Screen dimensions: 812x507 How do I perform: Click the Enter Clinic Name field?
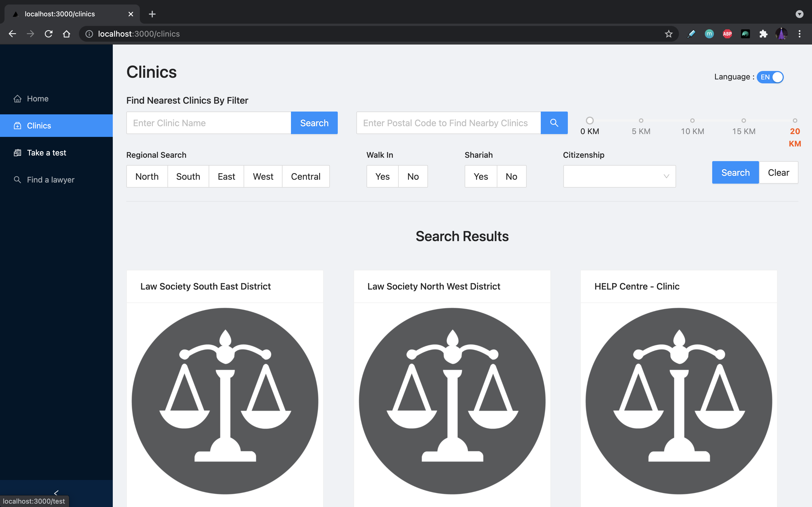(208, 123)
